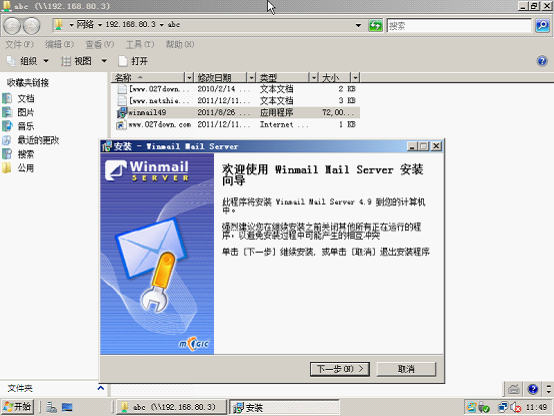Expand address bar history dropdown
This screenshot has height=416, width=554.
pyautogui.click(x=358, y=25)
